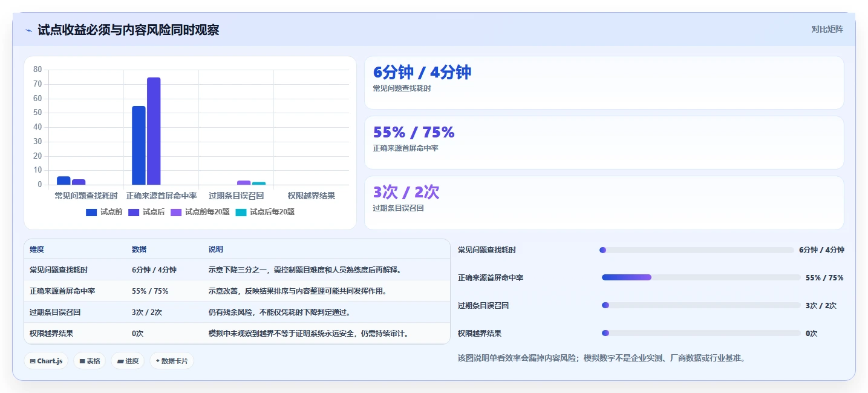Open the 3次 / 2次 data card
The image size is (868, 393).
coord(604,202)
